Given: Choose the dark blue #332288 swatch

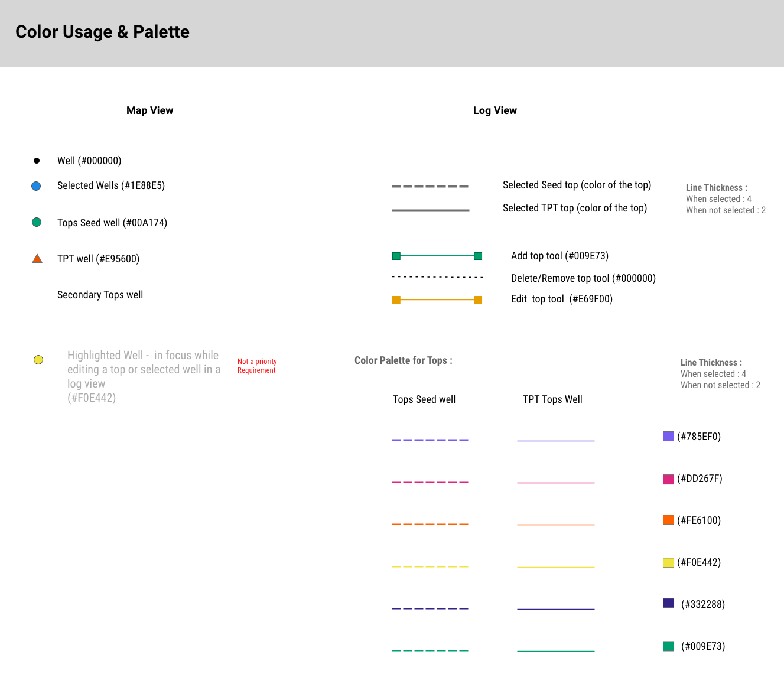Looking at the screenshot, I should click(668, 603).
